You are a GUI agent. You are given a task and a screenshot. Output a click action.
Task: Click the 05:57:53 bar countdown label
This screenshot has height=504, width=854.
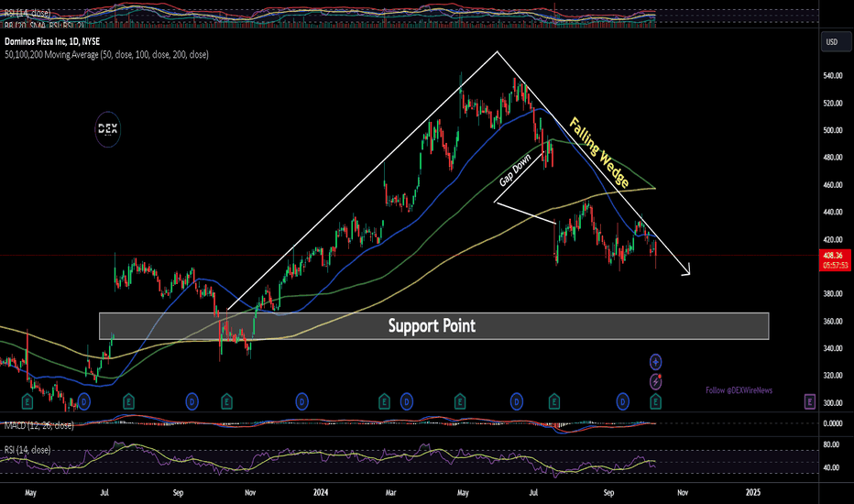coord(836,266)
